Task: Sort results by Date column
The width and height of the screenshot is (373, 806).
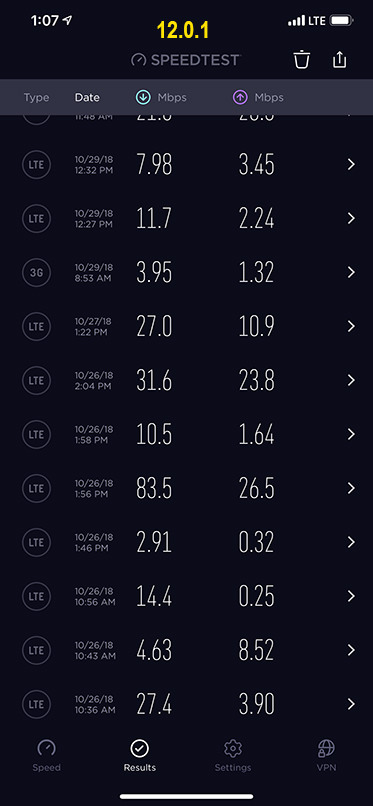Action: pyautogui.click(x=87, y=97)
